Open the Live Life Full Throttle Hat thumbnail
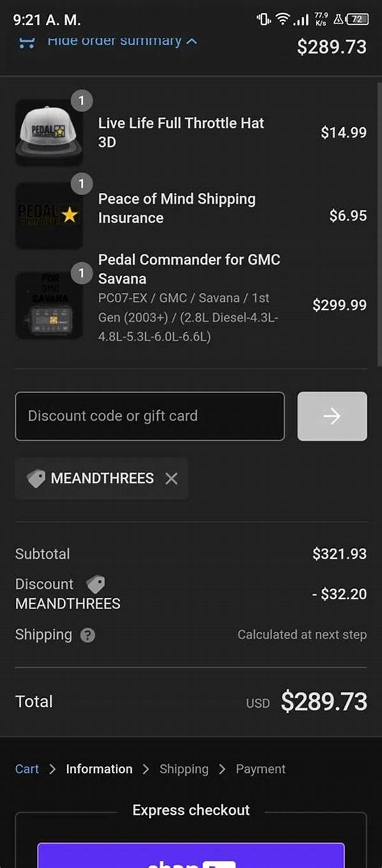The height and width of the screenshot is (868, 382). click(x=49, y=132)
